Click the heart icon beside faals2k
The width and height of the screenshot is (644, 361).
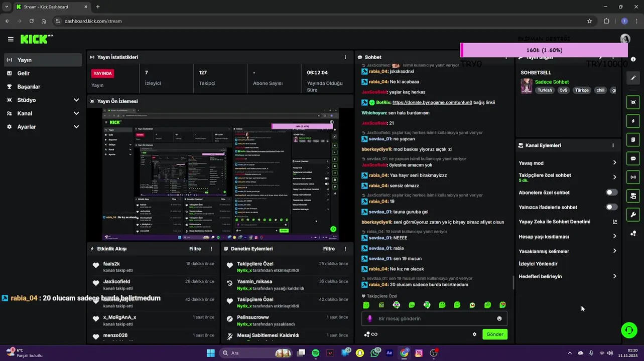[96, 266]
